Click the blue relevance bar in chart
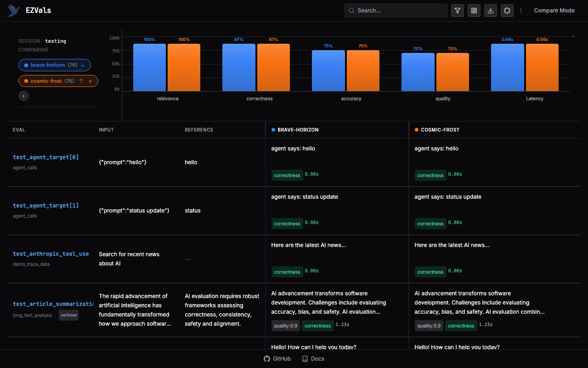This screenshot has height=368, width=588. point(149,67)
